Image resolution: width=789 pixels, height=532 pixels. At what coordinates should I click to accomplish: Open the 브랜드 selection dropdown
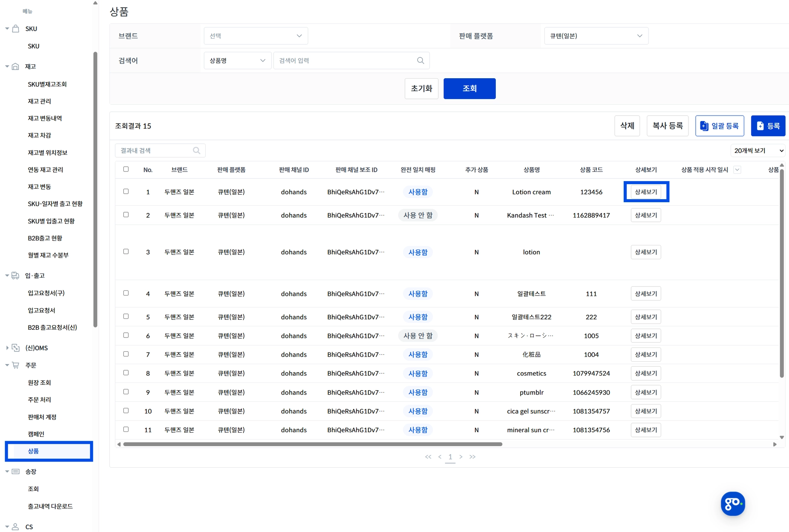pos(255,36)
